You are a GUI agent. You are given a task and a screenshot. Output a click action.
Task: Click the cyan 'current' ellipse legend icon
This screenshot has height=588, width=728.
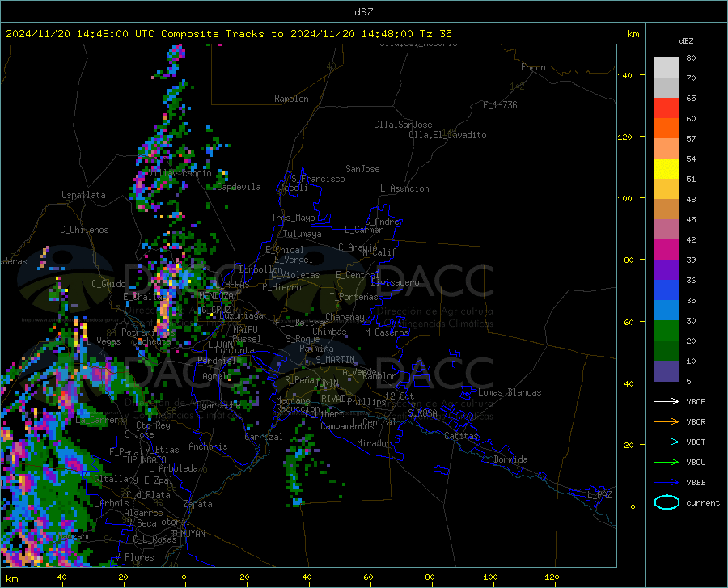(667, 502)
